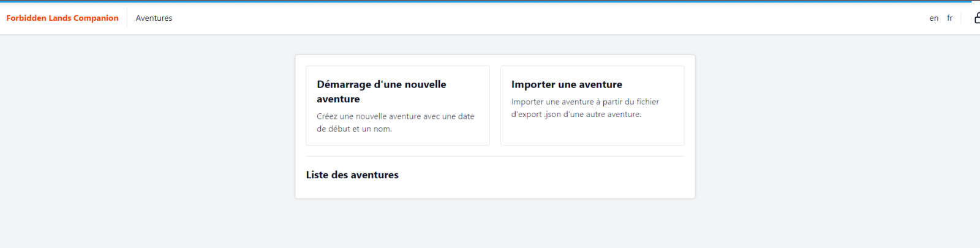The image size is (980, 248).
Task: Click the vertical separator left of 'Aventures'
Action: pos(127,18)
